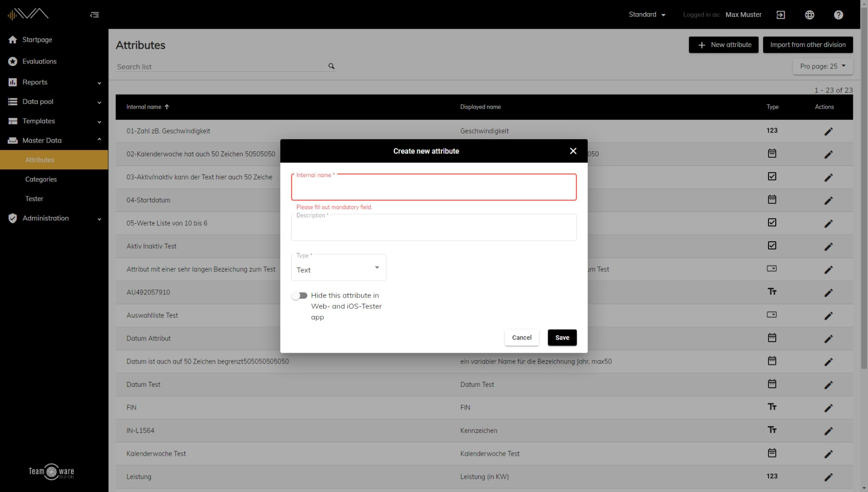This screenshot has width=868, height=492.
Task: Click the text type icon for AU492057910
Action: [x=772, y=292]
